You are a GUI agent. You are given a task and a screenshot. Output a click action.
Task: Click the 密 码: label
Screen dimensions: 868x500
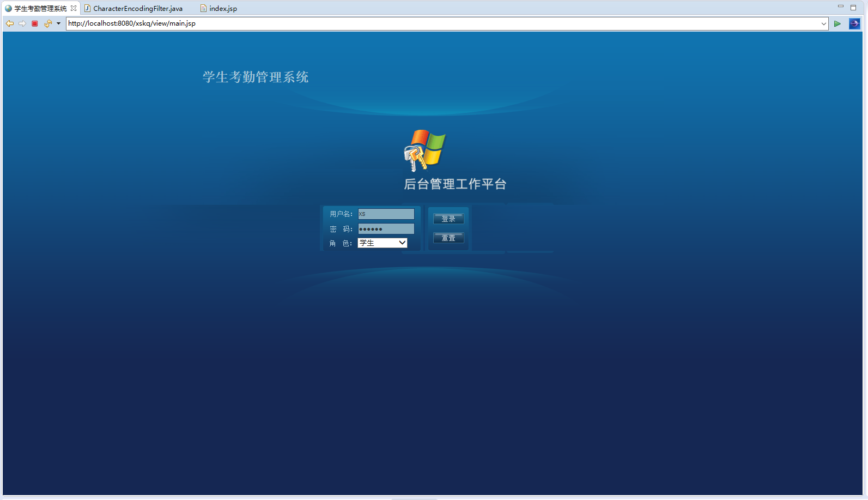[x=342, y=229]
